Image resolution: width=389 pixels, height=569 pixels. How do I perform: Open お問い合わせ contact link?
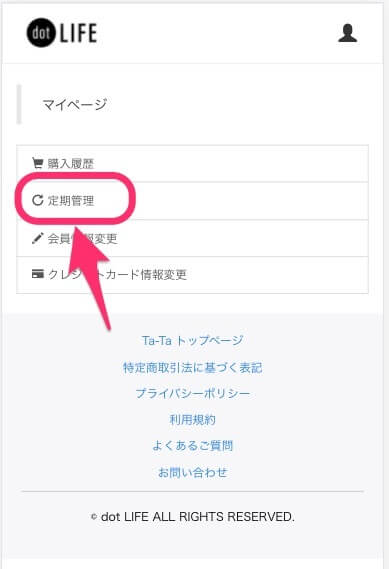[192, 472]
